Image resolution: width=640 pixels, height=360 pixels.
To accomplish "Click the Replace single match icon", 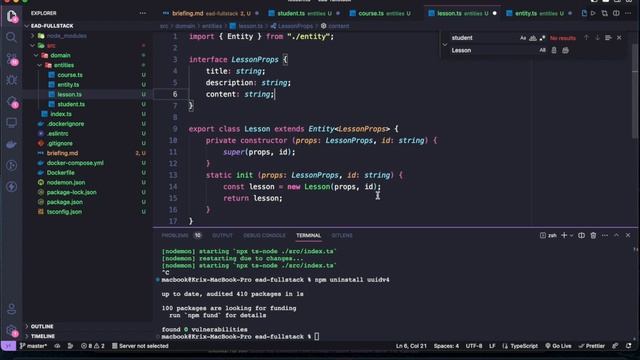I will tap(554, 50).
